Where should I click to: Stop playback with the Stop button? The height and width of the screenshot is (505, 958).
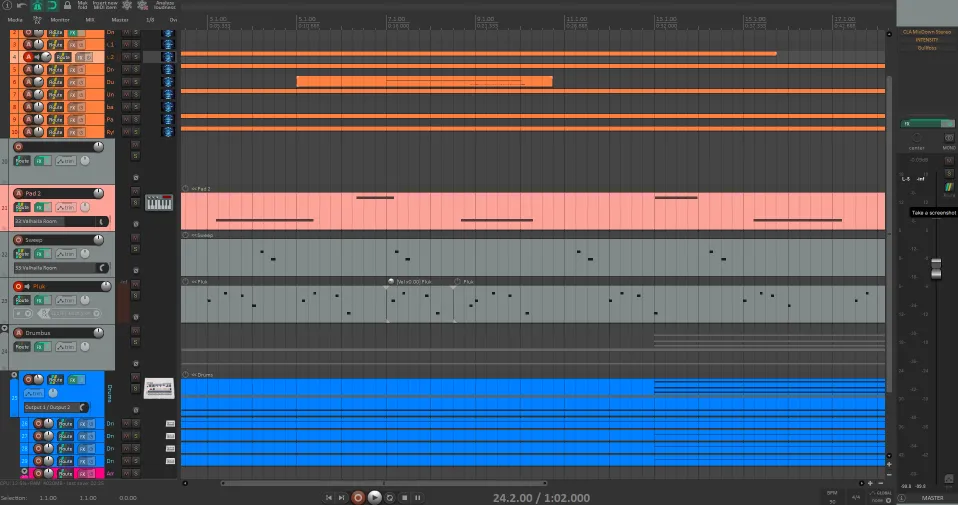[x=404, y=498]
